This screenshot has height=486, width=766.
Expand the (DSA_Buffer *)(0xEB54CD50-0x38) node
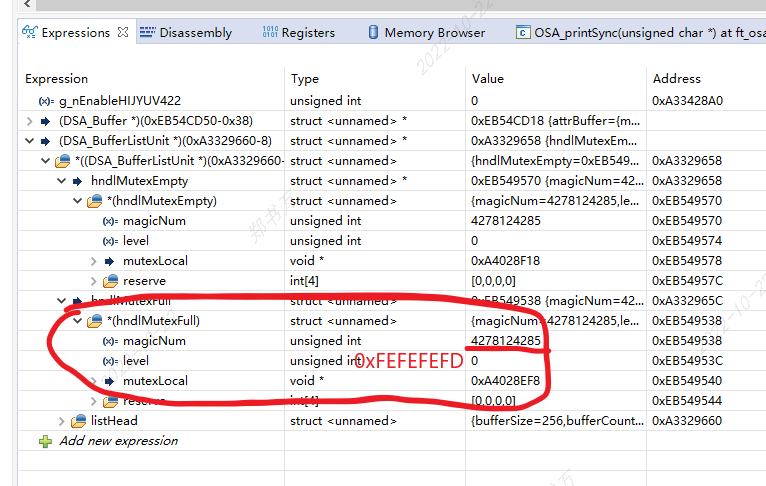[x=29, y=121]
